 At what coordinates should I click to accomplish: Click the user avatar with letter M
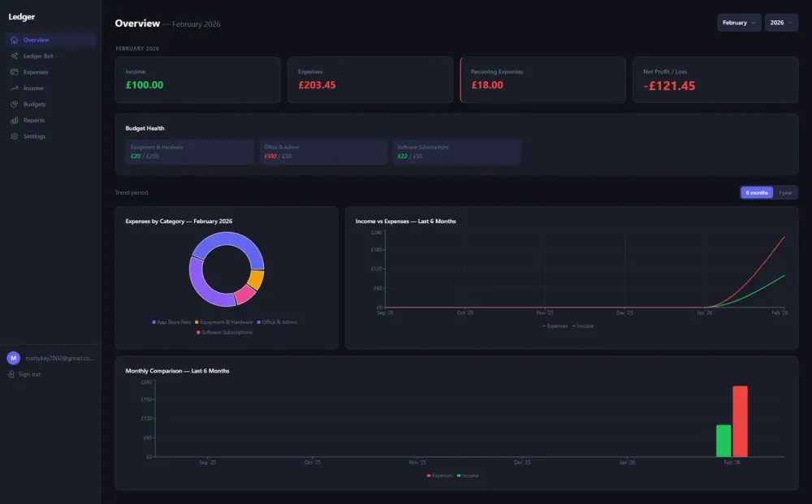(x=14, y=358)
